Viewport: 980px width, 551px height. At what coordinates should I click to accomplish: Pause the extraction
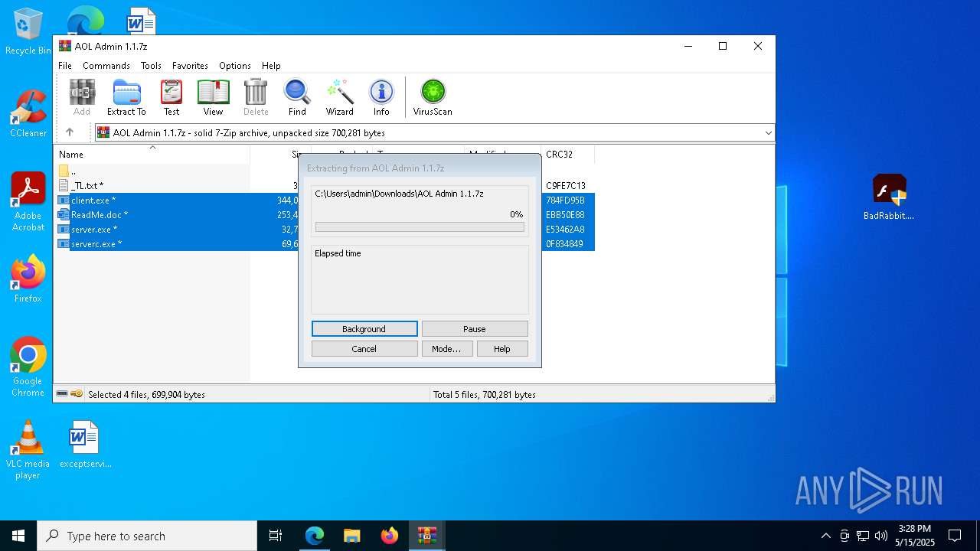point(475,329)
